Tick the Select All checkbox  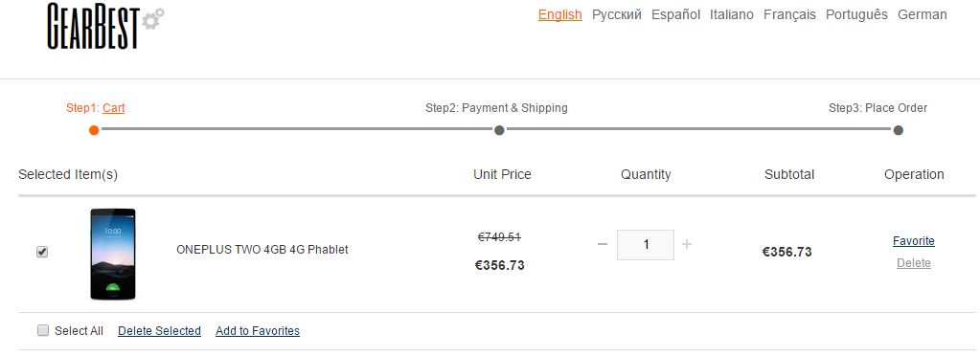[43, 330]
